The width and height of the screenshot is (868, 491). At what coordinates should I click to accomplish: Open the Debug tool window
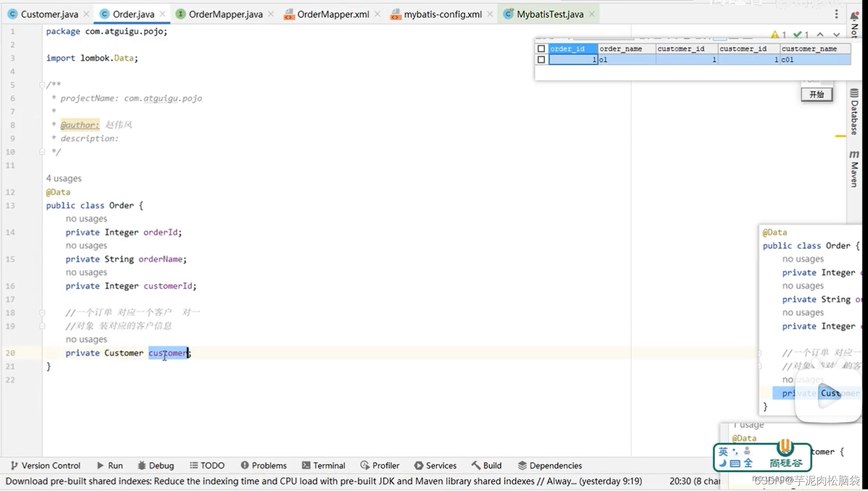pyautogui.click(x=155, y=466)
